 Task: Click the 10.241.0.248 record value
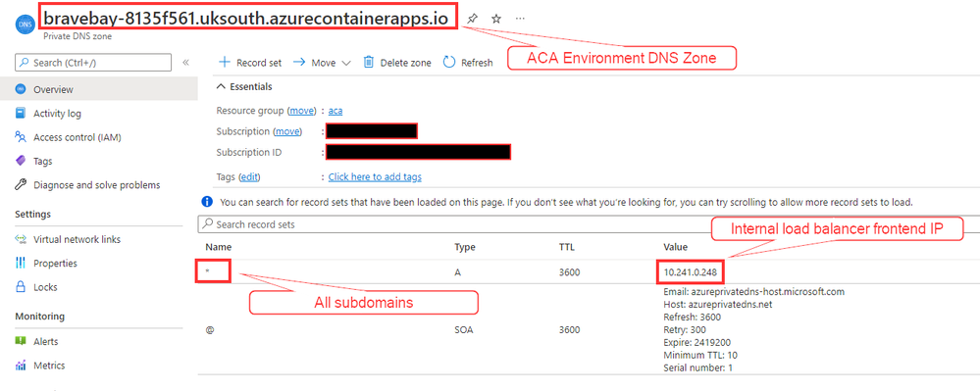tap(690, 272)
